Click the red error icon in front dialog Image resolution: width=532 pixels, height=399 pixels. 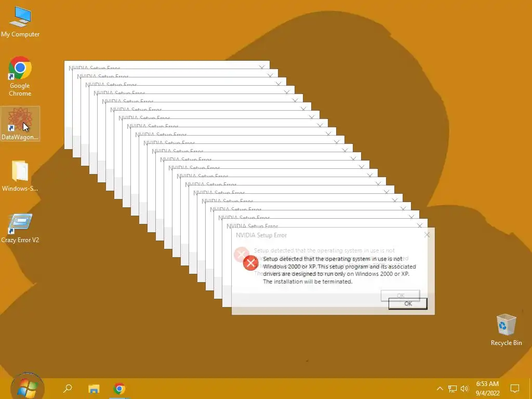(251, 263)
